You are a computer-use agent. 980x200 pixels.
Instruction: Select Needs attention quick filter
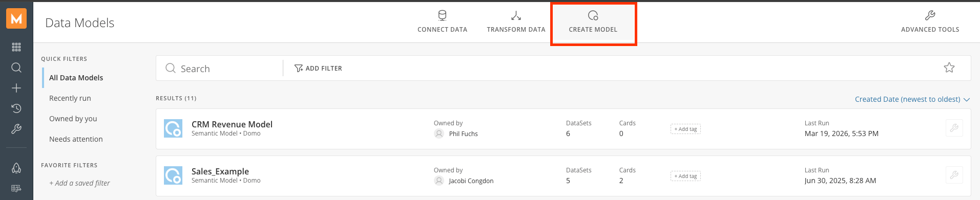tap(76, 139)
